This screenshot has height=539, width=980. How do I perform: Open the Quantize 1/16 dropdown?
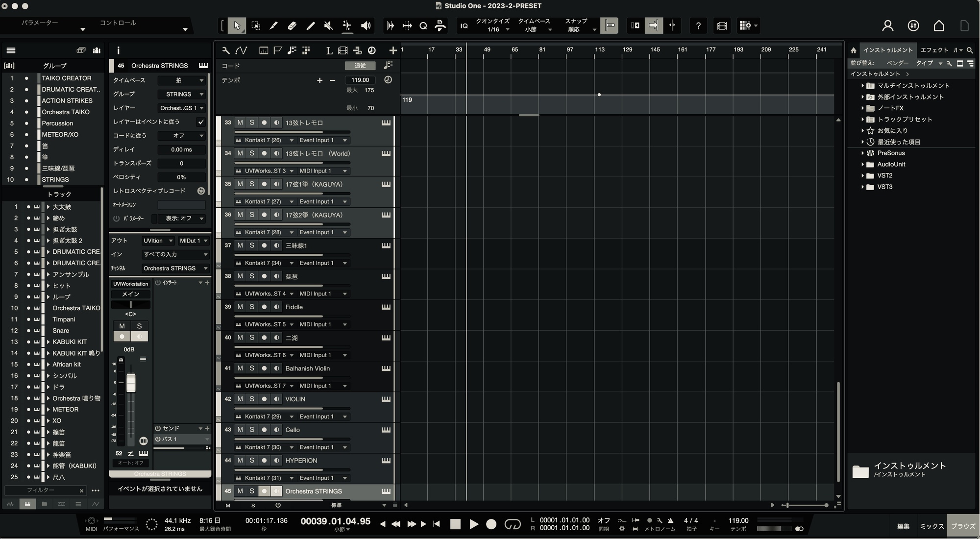point(493,29)
